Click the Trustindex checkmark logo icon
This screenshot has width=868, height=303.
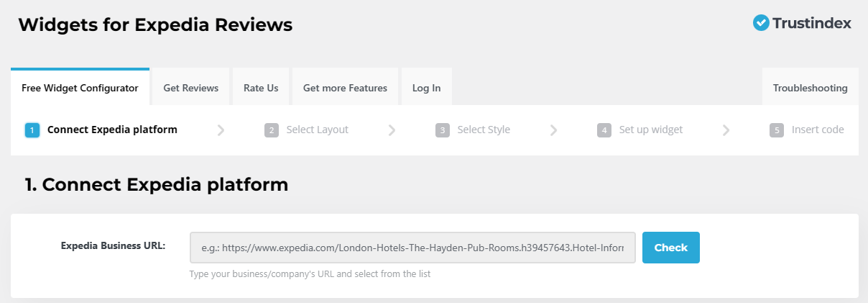[x=761, y=23]
